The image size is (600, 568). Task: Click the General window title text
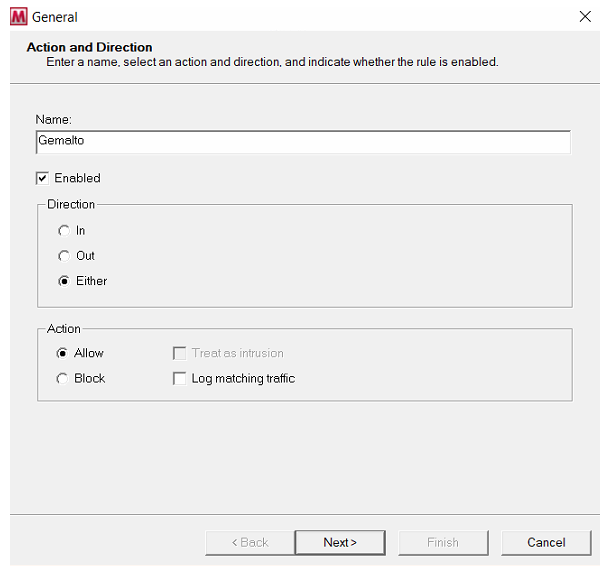[54, 17]
